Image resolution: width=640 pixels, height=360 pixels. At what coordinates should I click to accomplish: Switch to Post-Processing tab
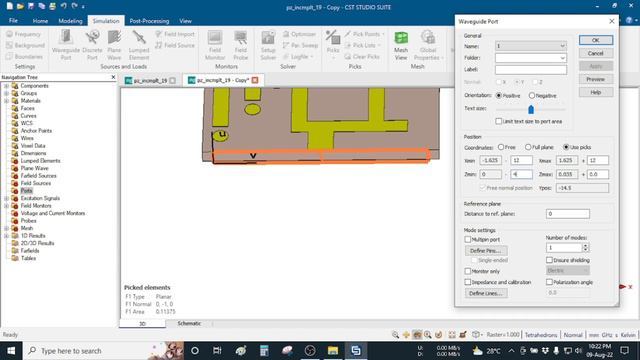pos(149,20)
